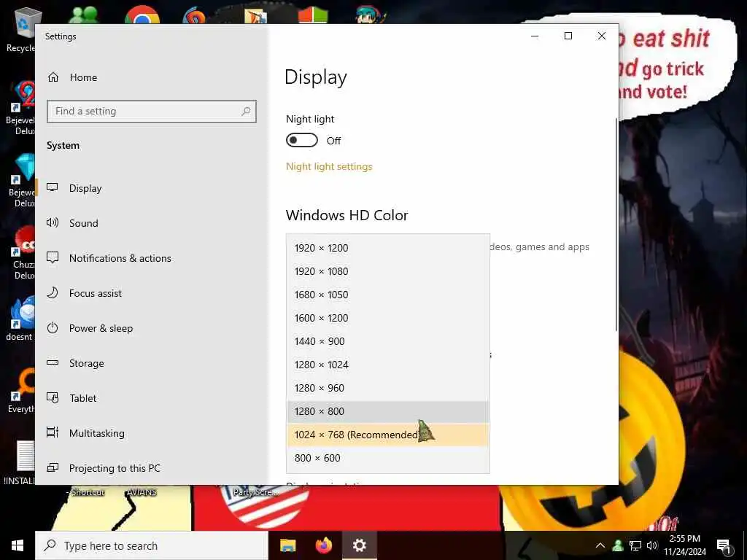Image resolution: width=747 pixels, height=560 pixels.
Task: Click the Multitasking icon in sidebar
Action: pyautogui.click(x=53, y=432)
